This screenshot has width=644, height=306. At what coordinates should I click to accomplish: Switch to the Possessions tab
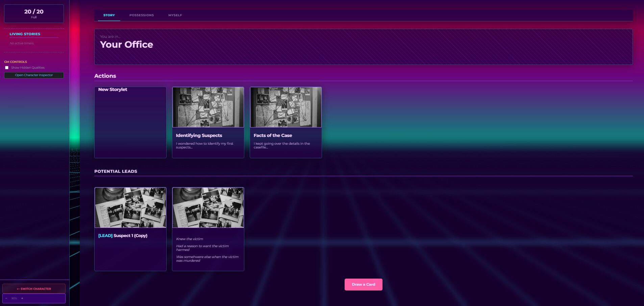pyautogui.click(x=141, y=15)
